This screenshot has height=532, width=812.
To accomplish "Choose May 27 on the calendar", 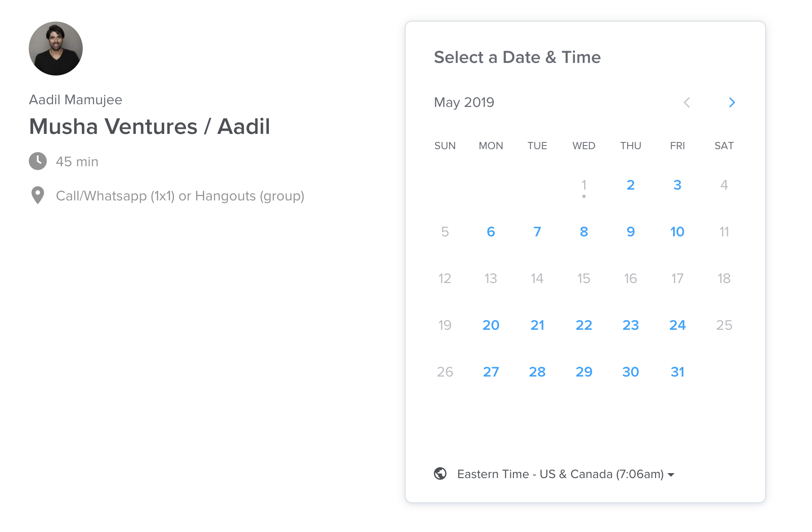I will pyautogui.click(x=491, y=372).
